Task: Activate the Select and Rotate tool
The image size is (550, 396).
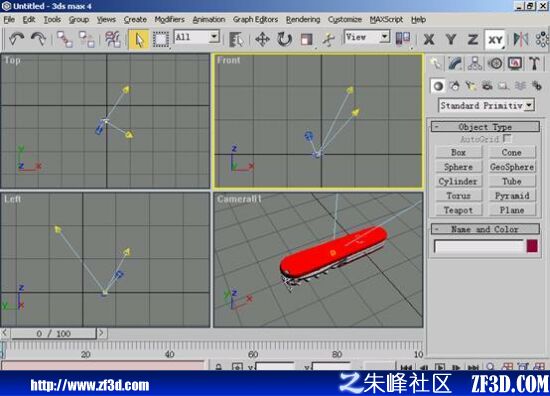Action: (x=284, y=39)
